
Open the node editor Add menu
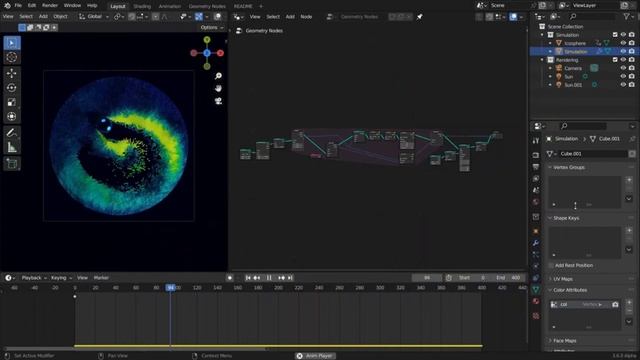click(290, 17)
